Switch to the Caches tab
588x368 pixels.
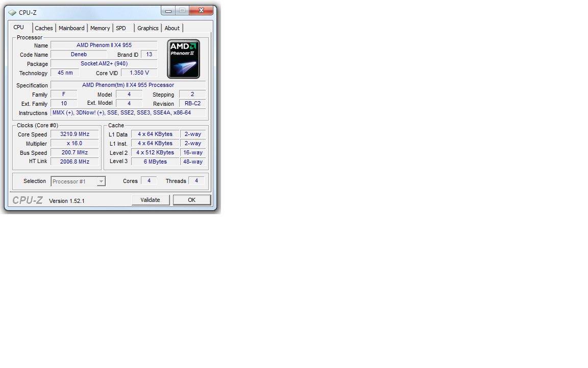tap(43, 28)
